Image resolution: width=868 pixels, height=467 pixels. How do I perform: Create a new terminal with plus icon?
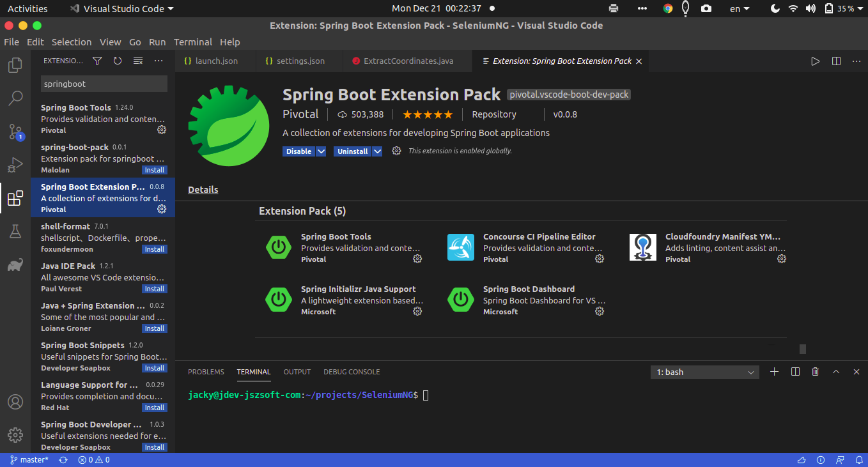click(775, 372)
